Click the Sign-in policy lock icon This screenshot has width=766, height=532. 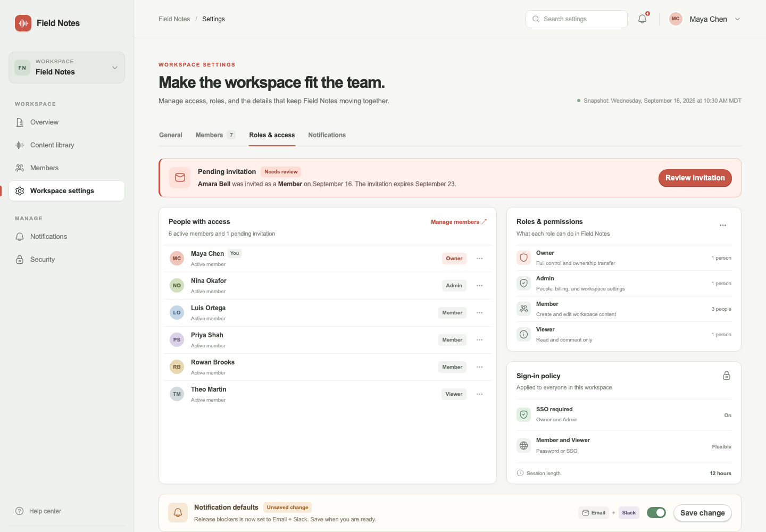727,376
